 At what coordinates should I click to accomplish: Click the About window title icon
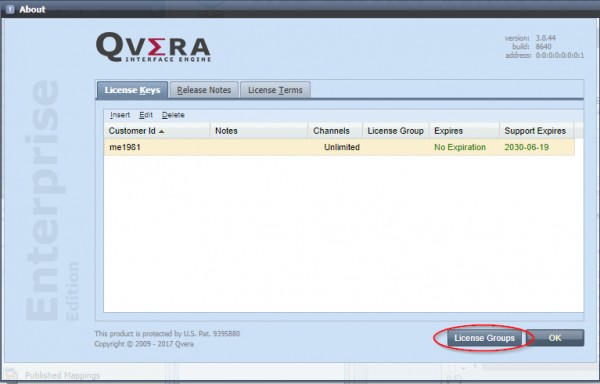coord(10,9)
